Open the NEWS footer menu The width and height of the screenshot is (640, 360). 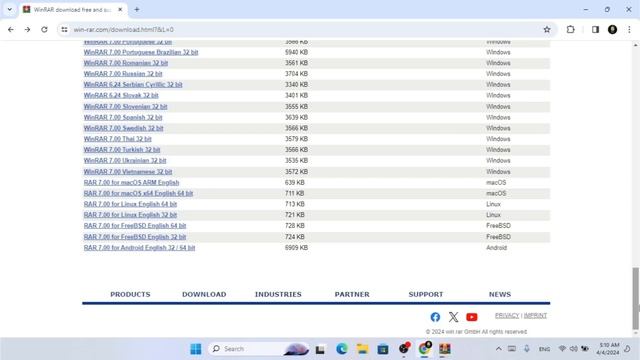(x=500, y=294)
